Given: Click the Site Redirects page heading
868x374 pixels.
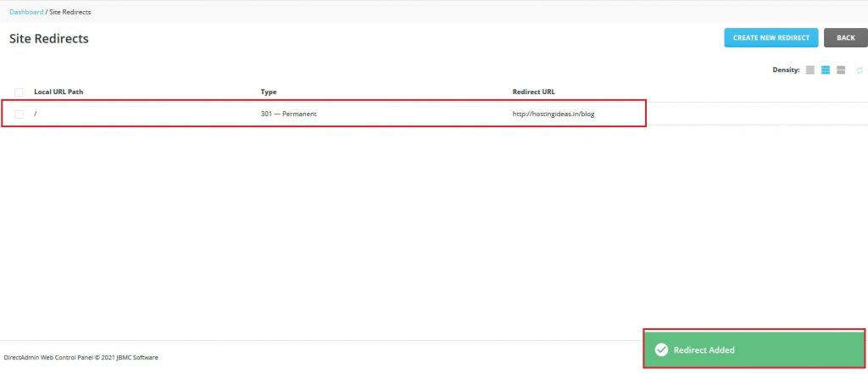Looking at the screenshot, I should (x=48, y=39).
